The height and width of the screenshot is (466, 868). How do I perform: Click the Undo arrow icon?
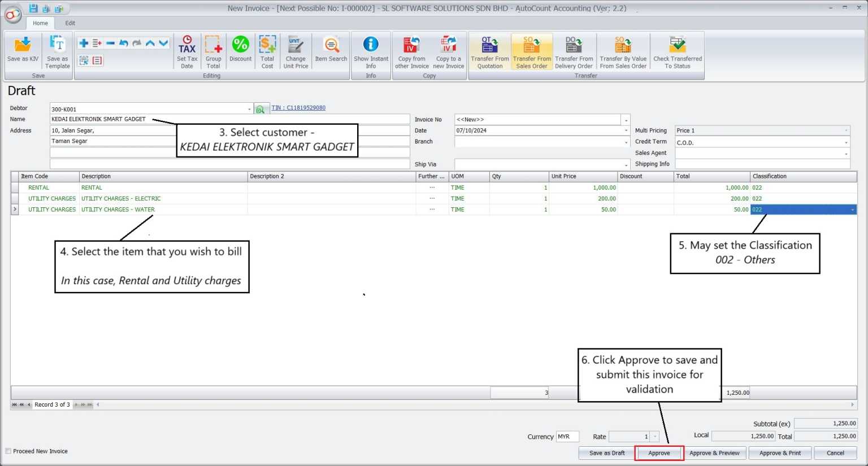coord(123,43)
